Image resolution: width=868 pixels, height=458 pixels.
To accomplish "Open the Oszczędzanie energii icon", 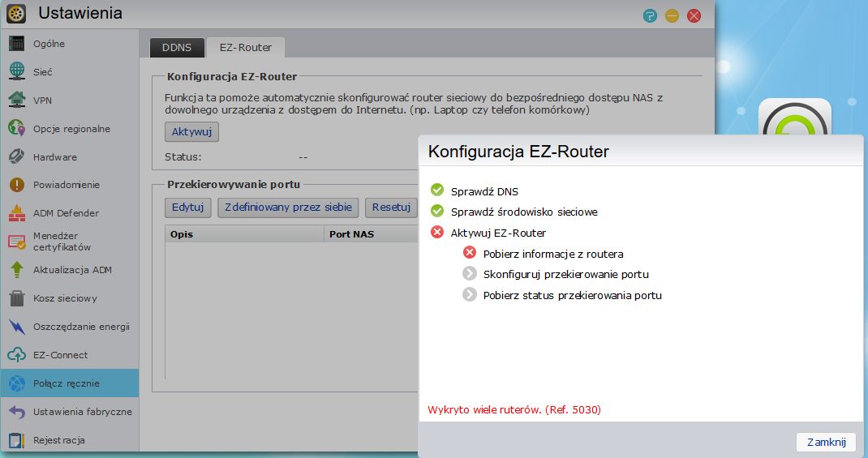I will (x=16, y=327).
